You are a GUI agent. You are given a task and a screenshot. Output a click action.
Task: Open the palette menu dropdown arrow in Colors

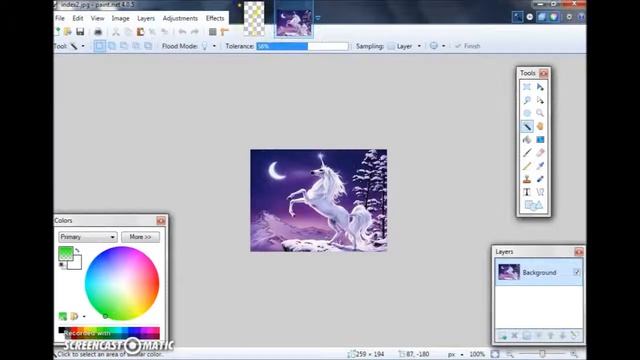tap(84, 316)
